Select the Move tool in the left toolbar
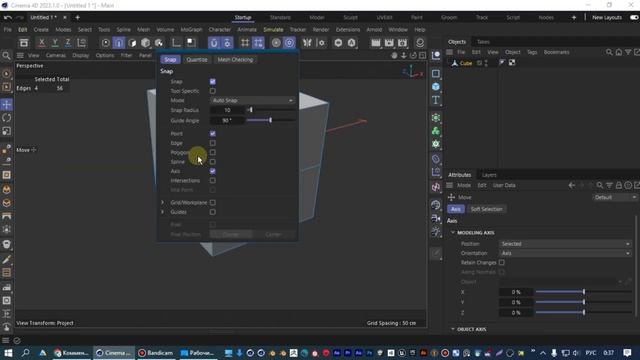The image size is (640, 360). pyautogui.click(x=7, y=104)
